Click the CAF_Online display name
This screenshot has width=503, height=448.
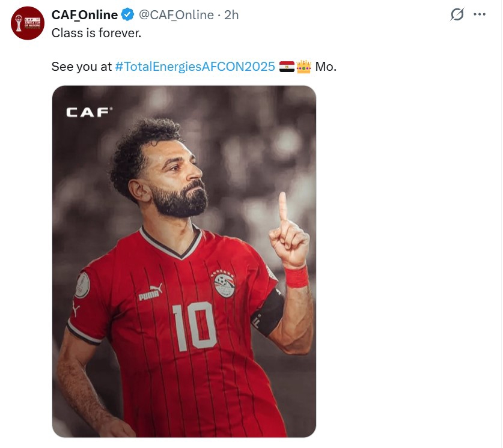point(85,15)
